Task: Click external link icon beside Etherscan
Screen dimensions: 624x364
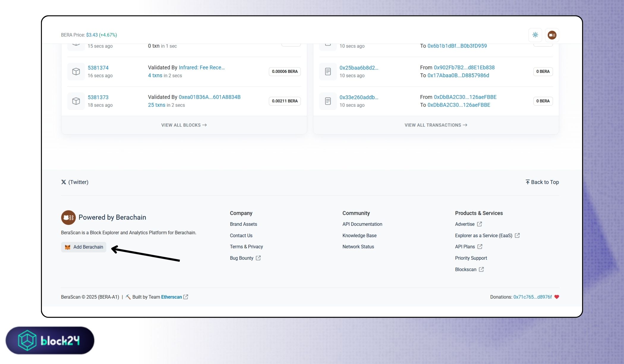Action: (186, 297)
